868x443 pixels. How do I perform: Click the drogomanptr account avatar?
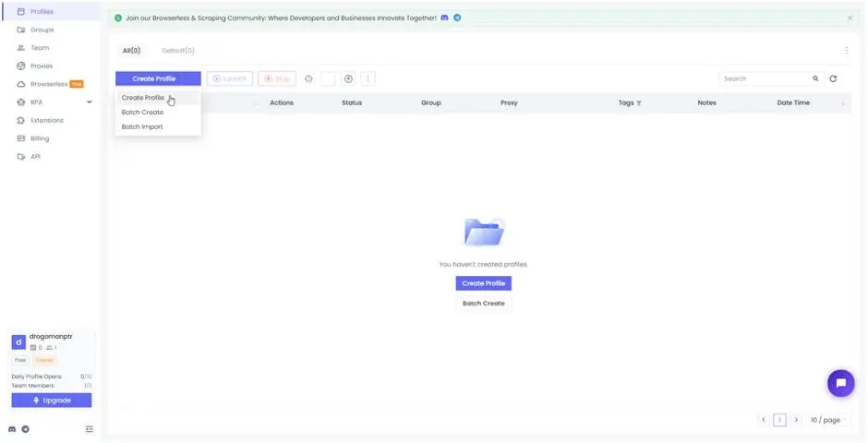click(x=18, y=342)
